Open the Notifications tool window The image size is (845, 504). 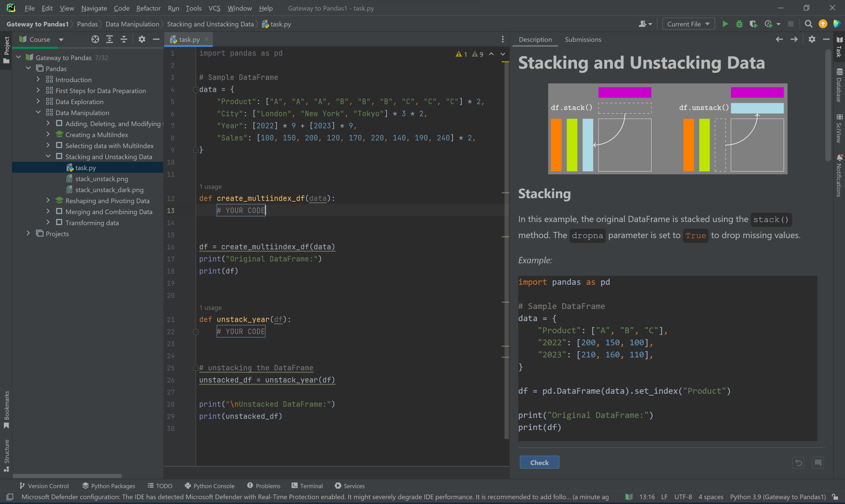(x=839, y=176)
